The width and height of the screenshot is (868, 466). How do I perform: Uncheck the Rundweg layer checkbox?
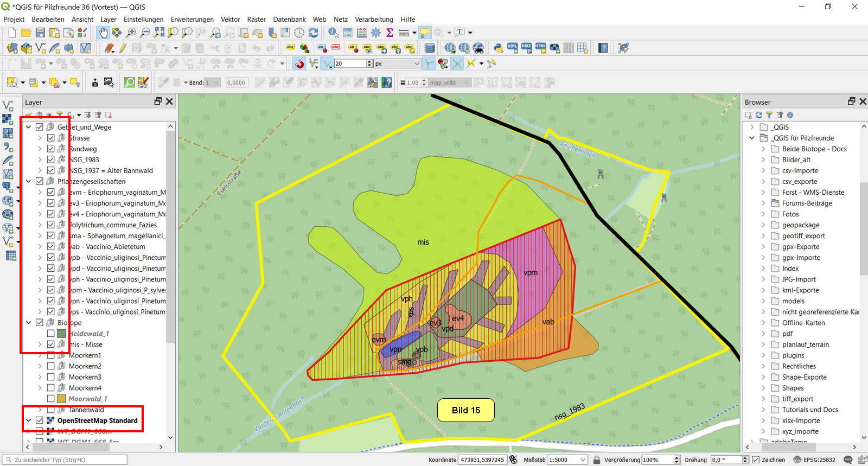pos(50,149)
